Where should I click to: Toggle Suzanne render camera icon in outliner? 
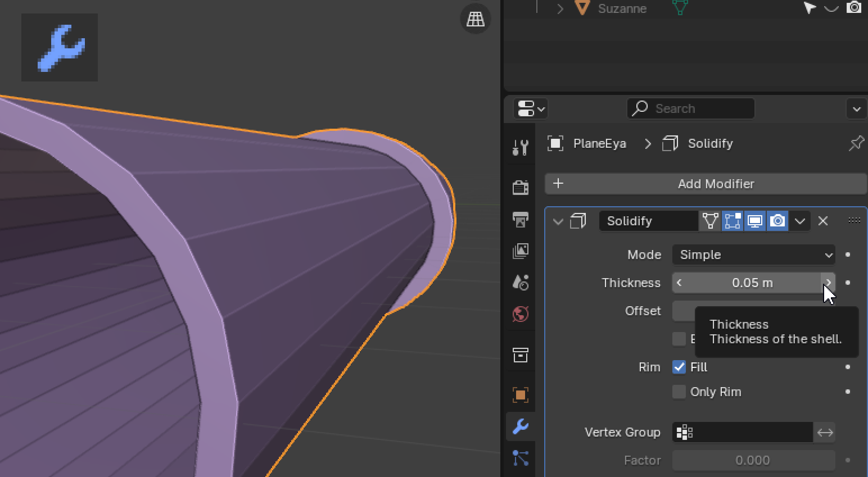click(854, 7)
